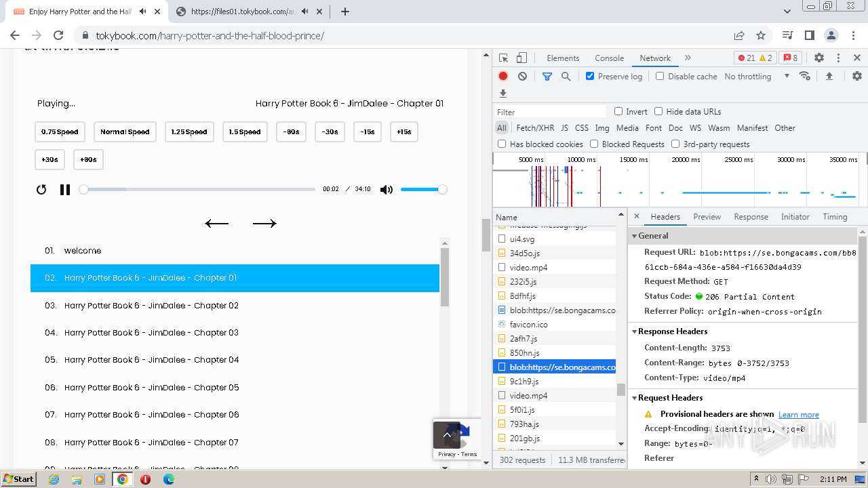Click the import HAR upload icon
This screenshot has height=488, width=868.
[829, 76]
